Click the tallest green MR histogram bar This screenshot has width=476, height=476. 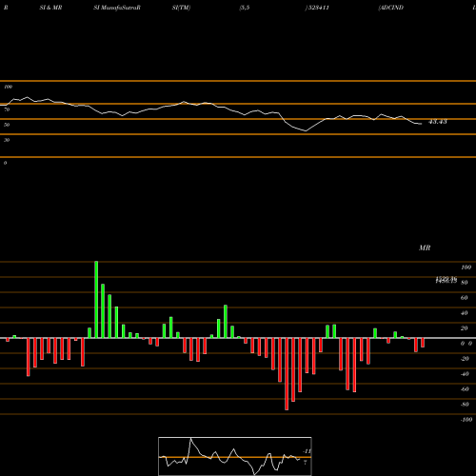(x=96, y=300)
